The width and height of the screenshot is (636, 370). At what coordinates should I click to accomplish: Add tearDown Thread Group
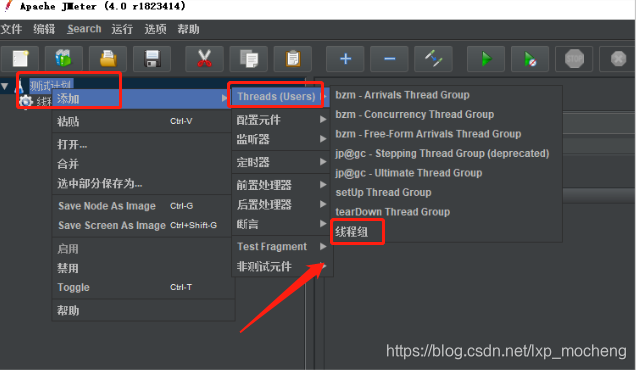[x=446, y=212]
